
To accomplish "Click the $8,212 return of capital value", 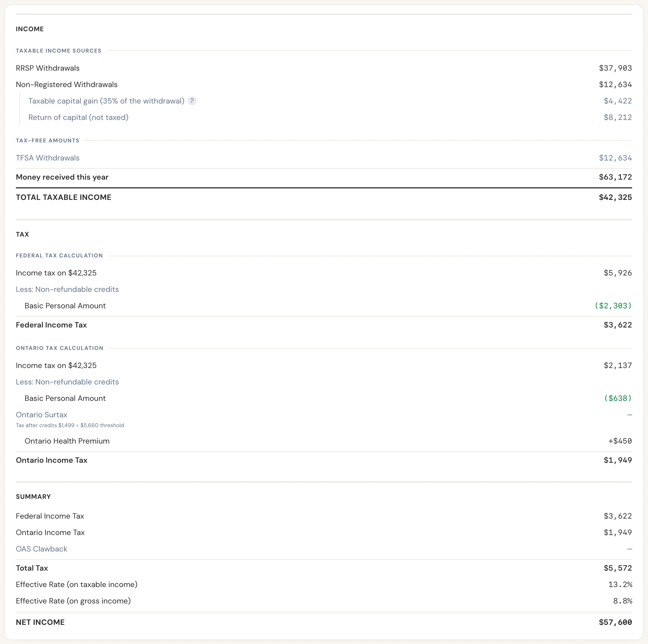I will (x=617, y=117).
